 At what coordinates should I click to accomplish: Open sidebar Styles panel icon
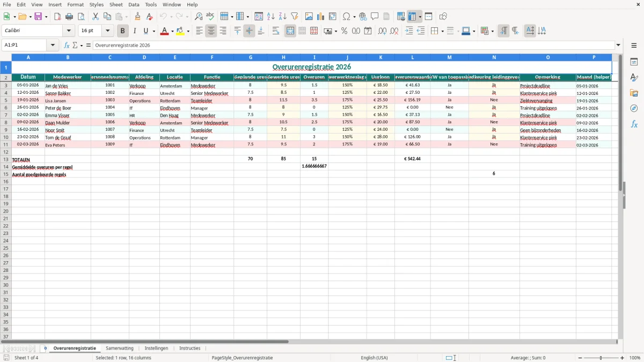(634, 77)
